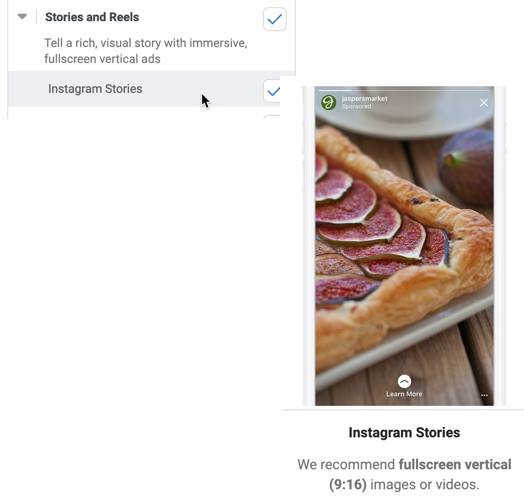Screen dimensions: 524x498
Task: Tap the Learn More upward chevron icon
Action: [404, 381]
